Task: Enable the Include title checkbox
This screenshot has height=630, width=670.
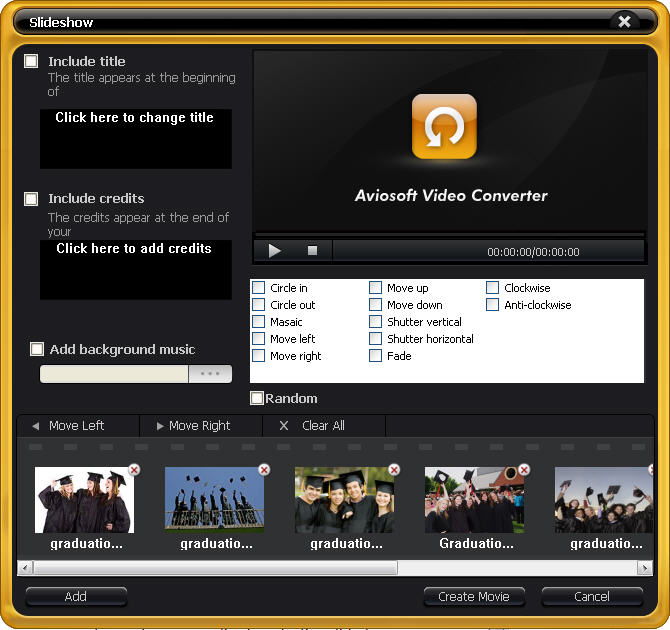Action: point(31,61)
